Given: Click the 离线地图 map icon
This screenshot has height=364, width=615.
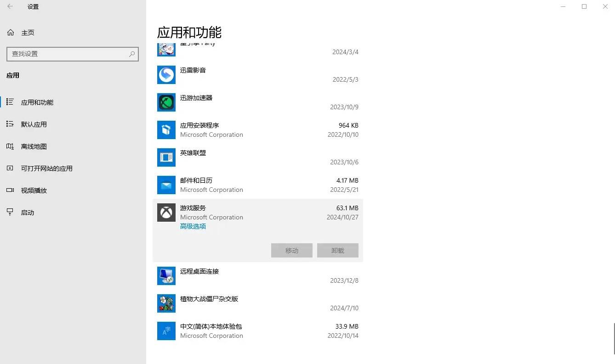Looking at the screenshot, I should (10, 146).
